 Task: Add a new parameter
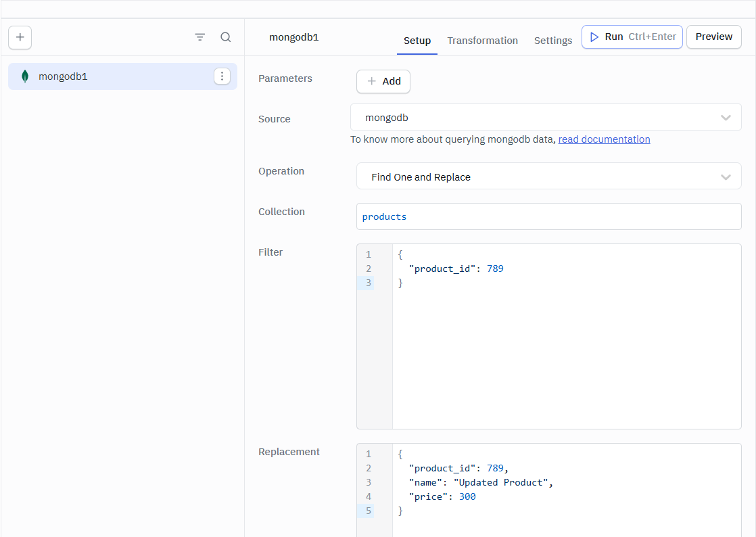(383, 81)
